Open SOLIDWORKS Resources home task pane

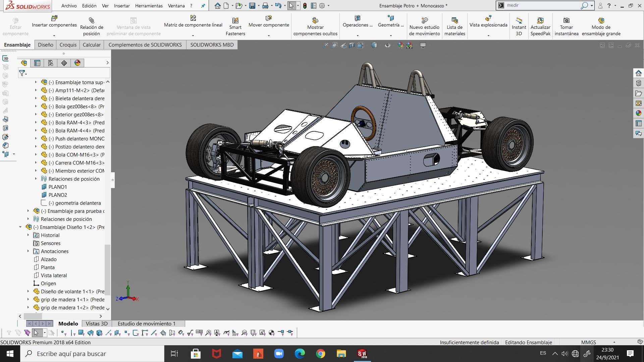(x=638, y=73)
